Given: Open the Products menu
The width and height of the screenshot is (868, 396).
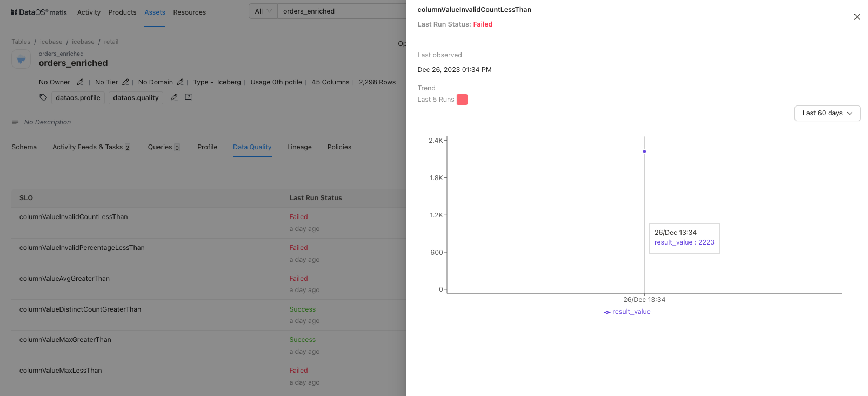Looking at the screenshot, I should pyautogui.click(x=122, y=12).
